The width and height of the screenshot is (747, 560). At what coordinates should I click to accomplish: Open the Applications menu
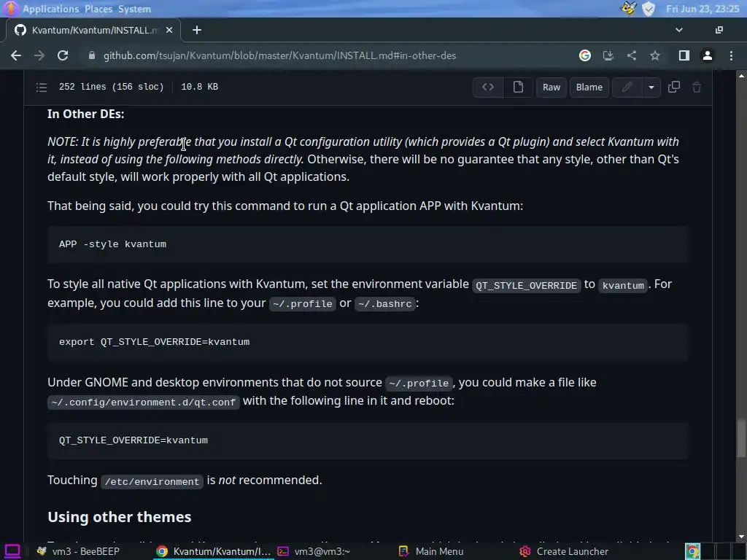click(50, 9)
